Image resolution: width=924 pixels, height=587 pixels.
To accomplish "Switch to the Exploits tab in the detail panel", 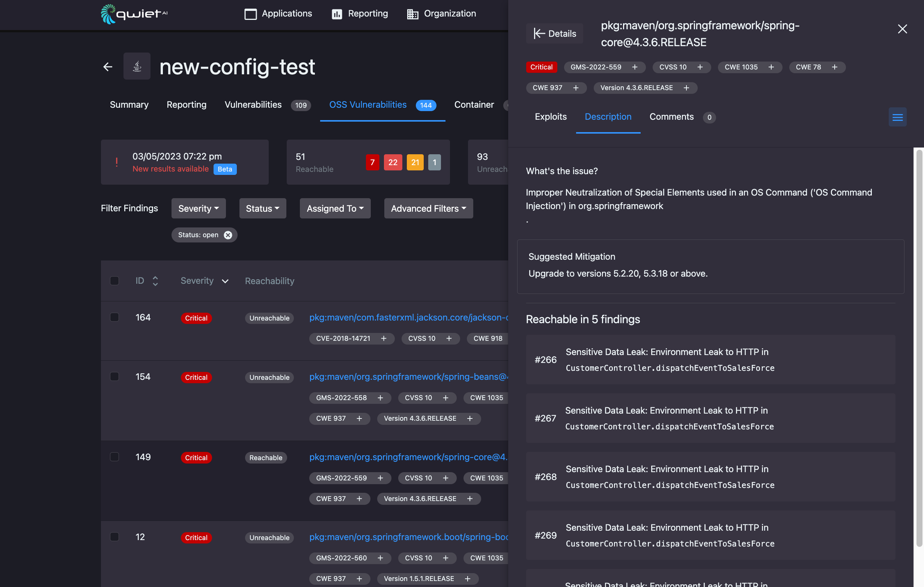I will (x=551, y=117).
